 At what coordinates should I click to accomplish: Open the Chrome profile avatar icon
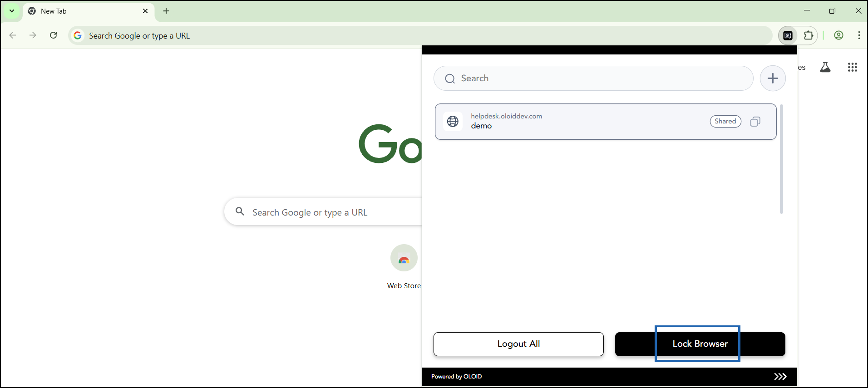pos(838,35)
